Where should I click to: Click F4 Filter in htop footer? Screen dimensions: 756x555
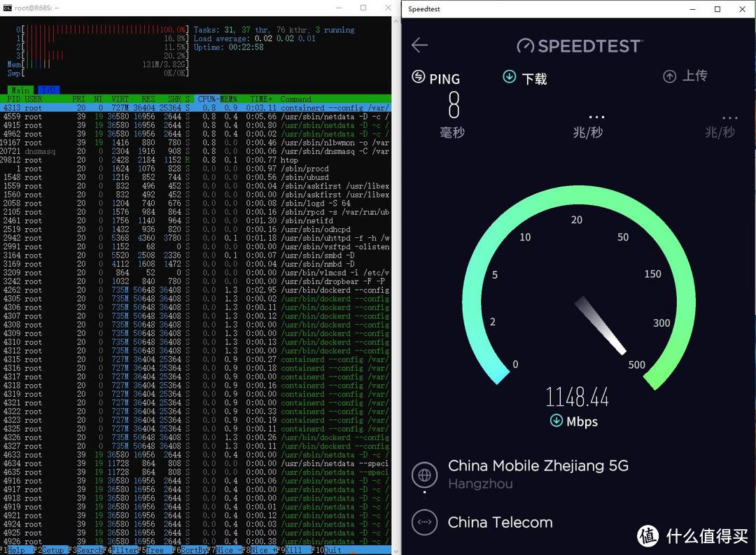(x=120, y=550)
